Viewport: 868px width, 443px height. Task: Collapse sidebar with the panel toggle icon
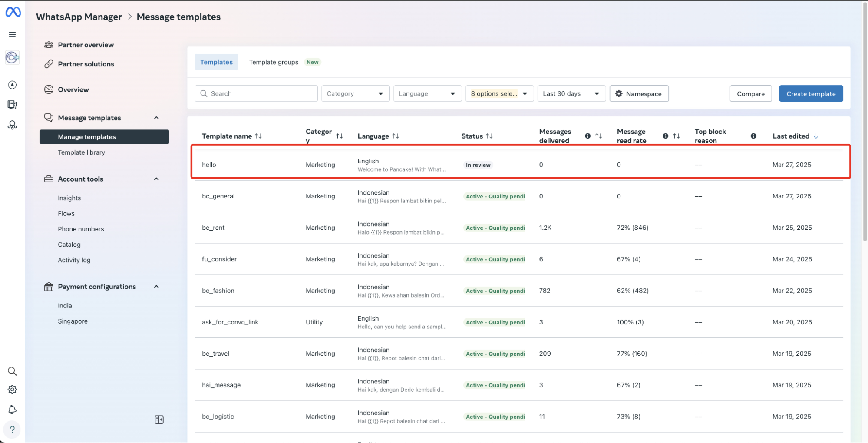point(159,420)
